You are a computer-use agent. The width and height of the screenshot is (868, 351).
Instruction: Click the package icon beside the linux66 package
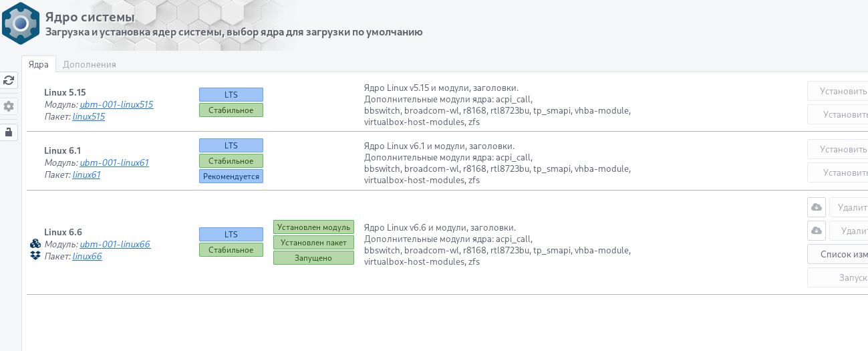click(x=36, y=255)
